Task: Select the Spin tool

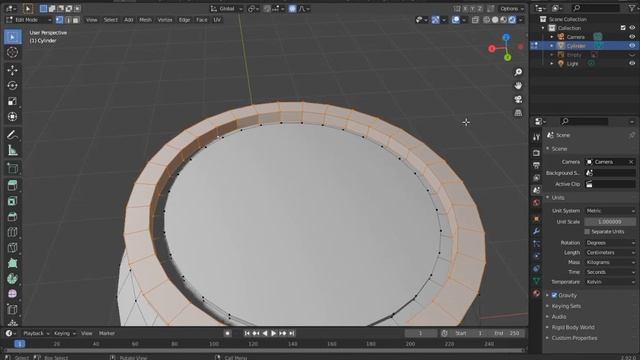Action: [x=13, y=279]
